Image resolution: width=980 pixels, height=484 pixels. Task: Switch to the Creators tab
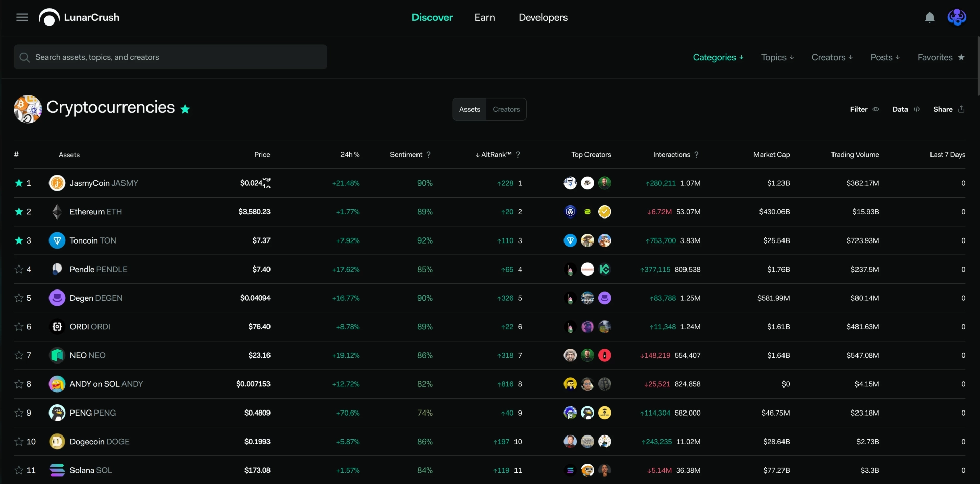point(506,109)
